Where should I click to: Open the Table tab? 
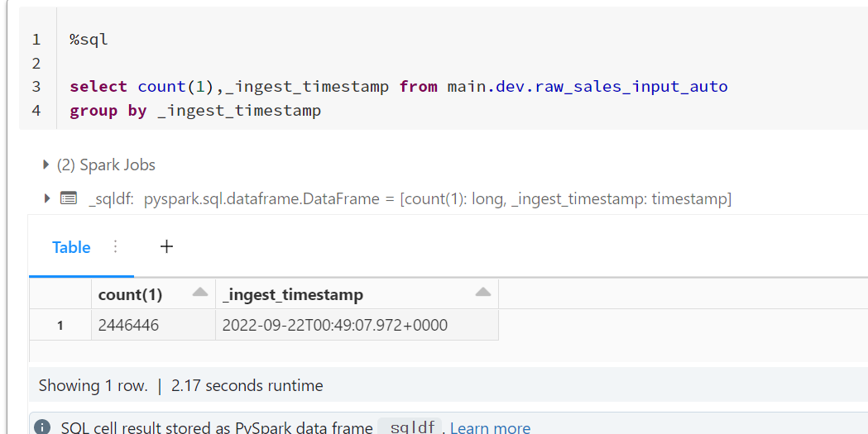(x=71, y=247)
